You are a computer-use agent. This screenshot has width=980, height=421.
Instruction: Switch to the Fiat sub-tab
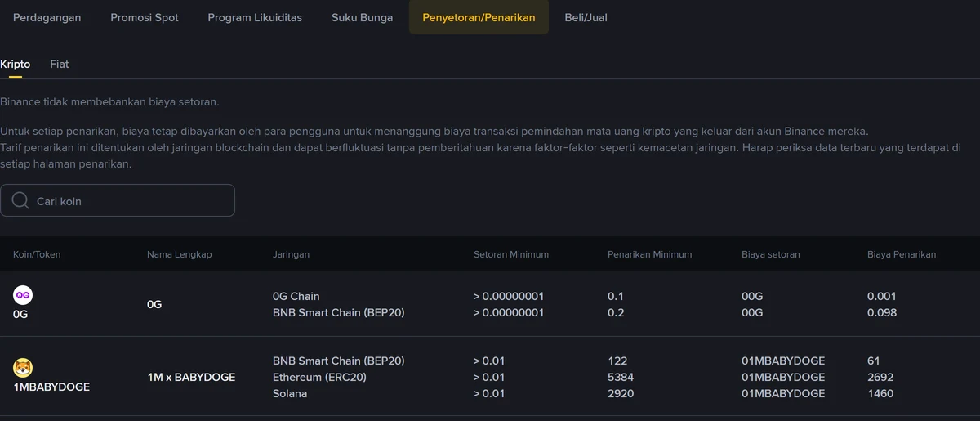(60, 64)
